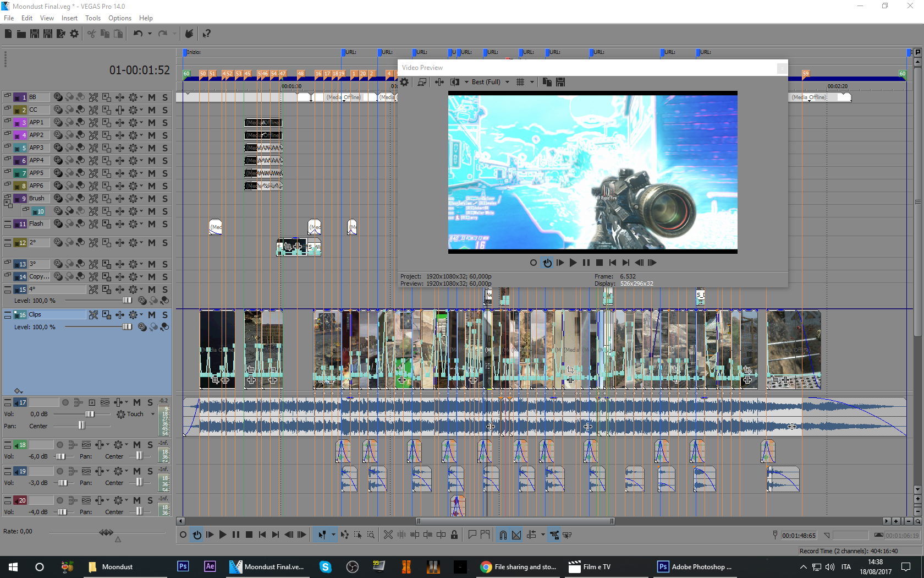Image resolution: width=924 pixels, height=578 pixels.
Task: Open the Insert menu
Action: tap(69, 18)
